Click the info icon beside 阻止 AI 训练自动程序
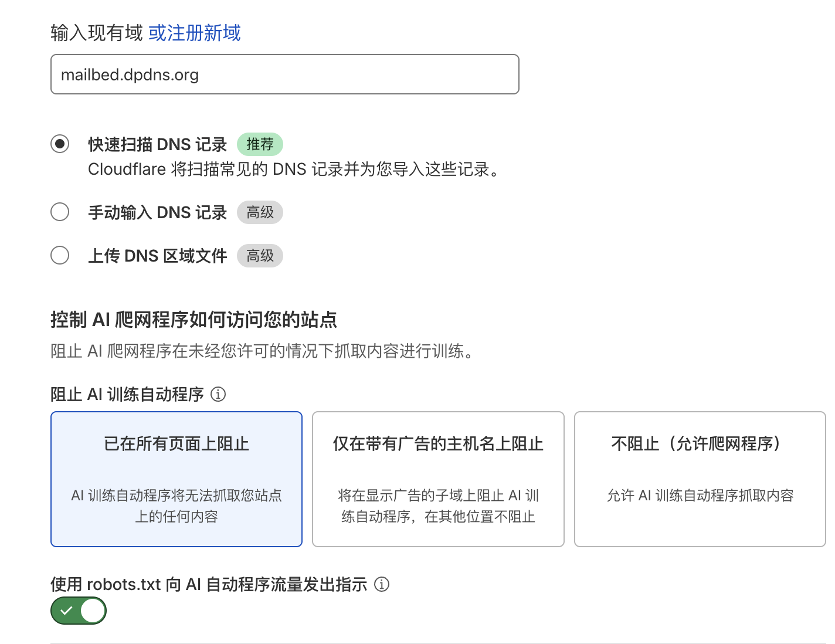This screenshot has width=835, height=644. pyautogui.click(x=218, y=394)
